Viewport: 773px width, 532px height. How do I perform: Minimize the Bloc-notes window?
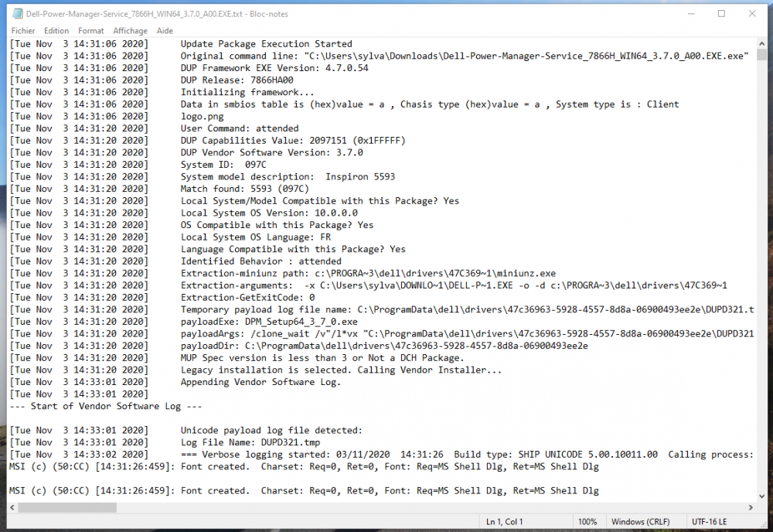(691, 14)
